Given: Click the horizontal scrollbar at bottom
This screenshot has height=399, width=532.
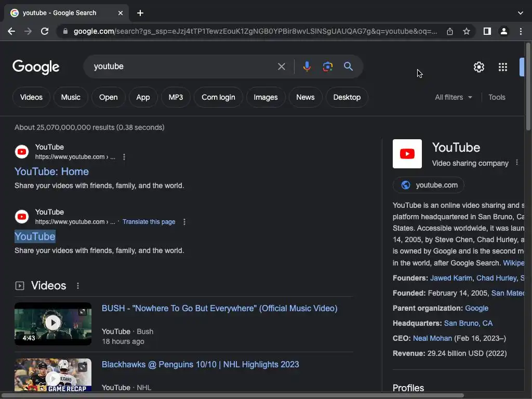Looking at the screenshot, I should pos(233,395).
